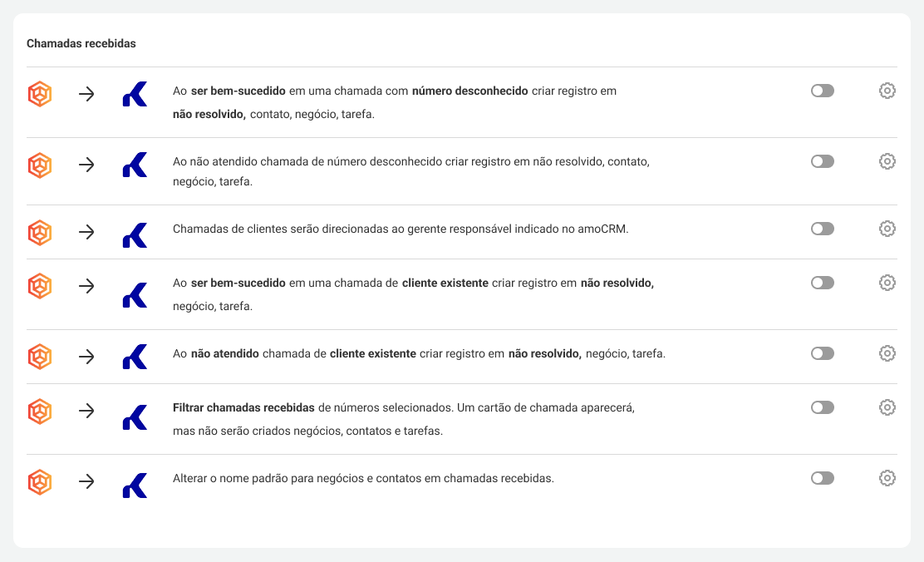924x562 pixels.
Task: Open gear settings for unanswered unknown number rule
Action: pyautogui.click(x=887, y=161)
